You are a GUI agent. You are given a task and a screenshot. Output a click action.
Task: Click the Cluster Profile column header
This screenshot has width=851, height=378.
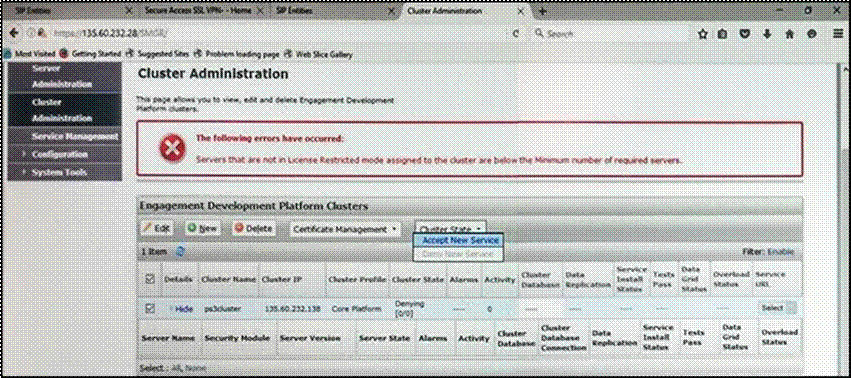click(357, 279)
